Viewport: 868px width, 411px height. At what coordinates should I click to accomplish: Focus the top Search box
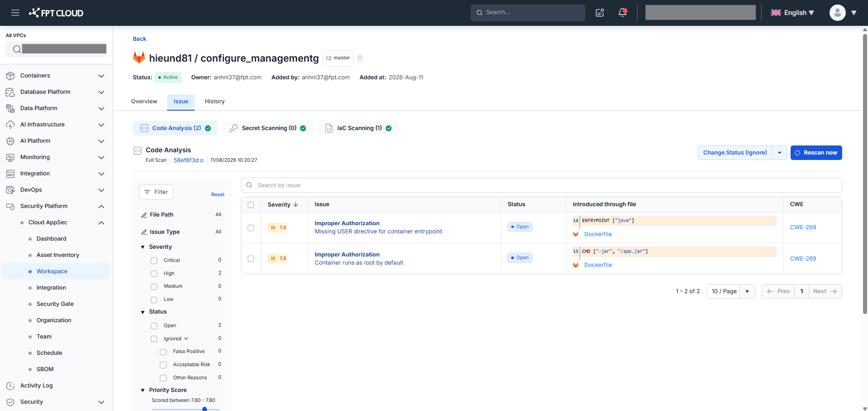coord(528,13)
